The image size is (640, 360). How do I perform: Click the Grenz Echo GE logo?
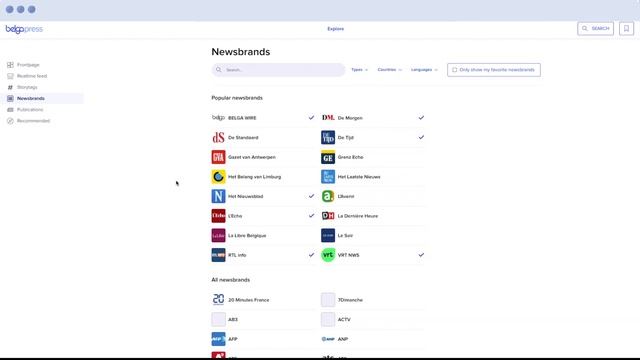[x=328, y=157]
